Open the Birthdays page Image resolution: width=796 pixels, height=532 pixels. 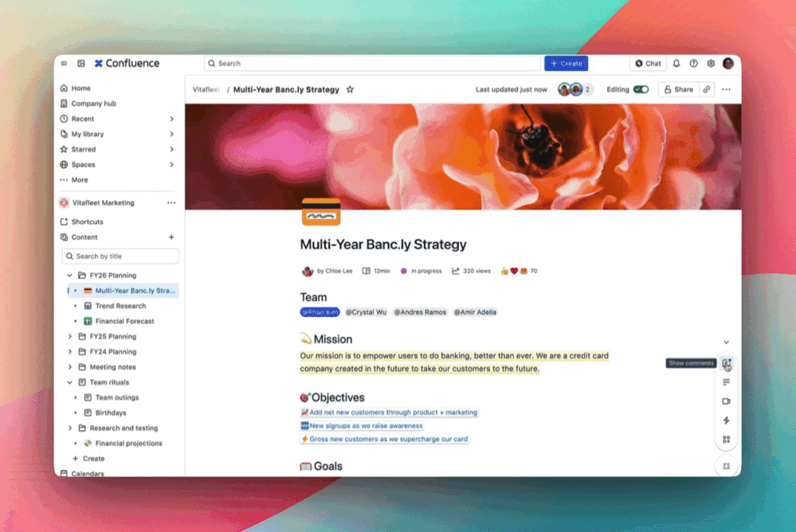tap(111, 413)
